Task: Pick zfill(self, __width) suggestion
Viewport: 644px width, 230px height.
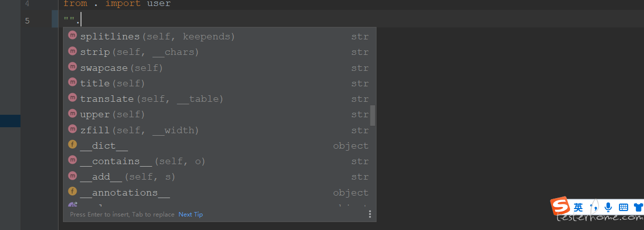Action: tap(219, 130)
